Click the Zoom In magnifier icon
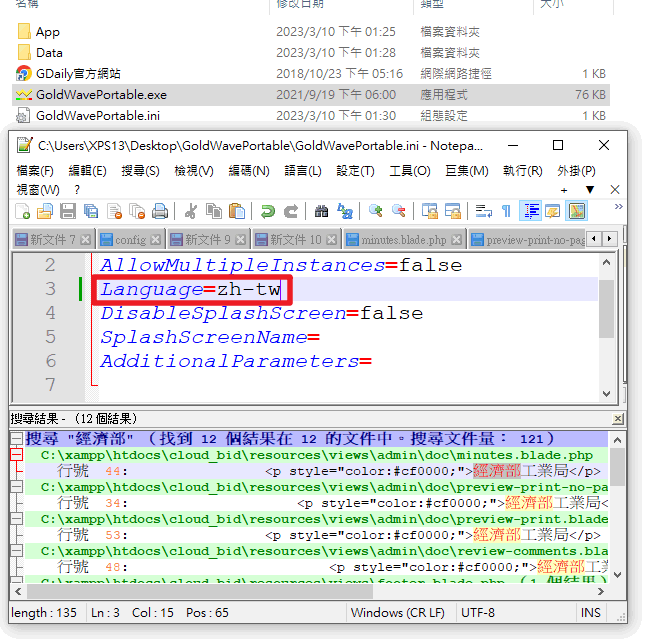 (376, 211)
